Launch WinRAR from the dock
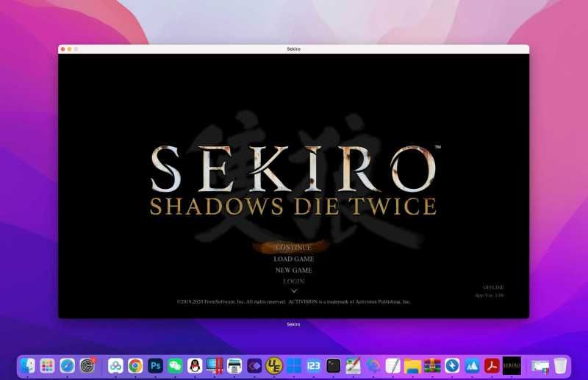Viewport: 588px width, 380px height. [432, 366]
